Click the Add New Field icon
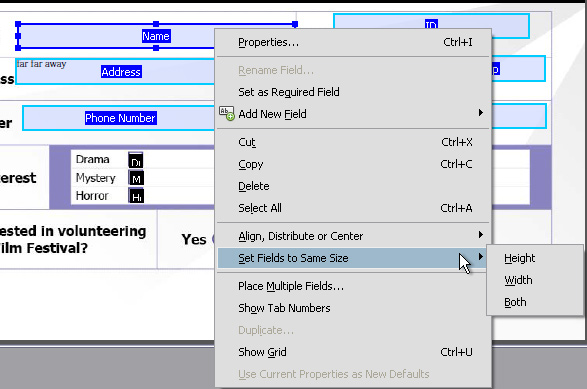Viewport: 587px width, 389px height. [x=226, y=113]
